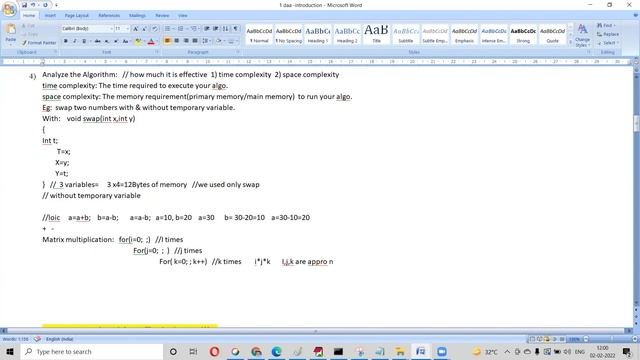Toggle underline formatting
640x360 pixels.
pyautogui.click(x=84, y=41)
